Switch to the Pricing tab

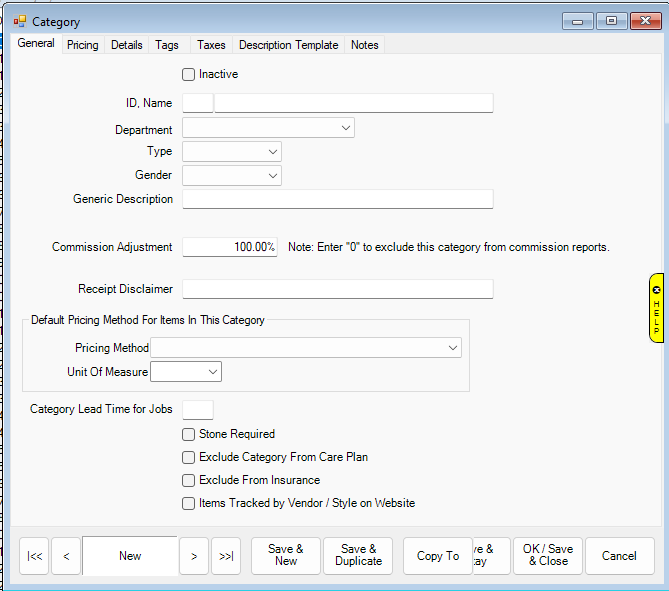coord(82,45)
